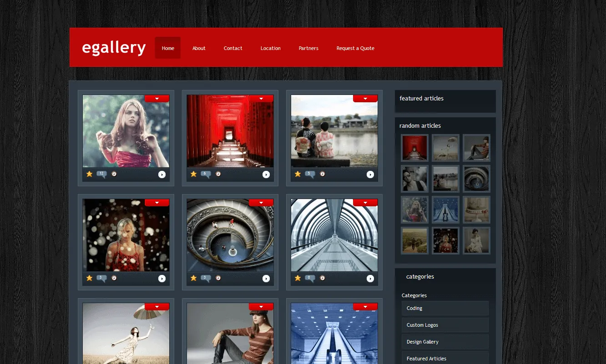
Task: Click the clock icon under the red torii gates photo
Action: 219,174
